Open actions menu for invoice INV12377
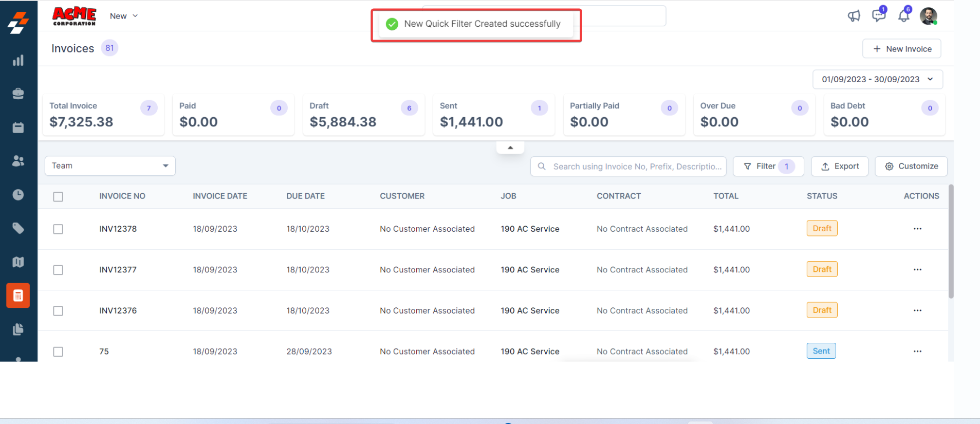This screenshot has height=424, width=980. (917, 270)
